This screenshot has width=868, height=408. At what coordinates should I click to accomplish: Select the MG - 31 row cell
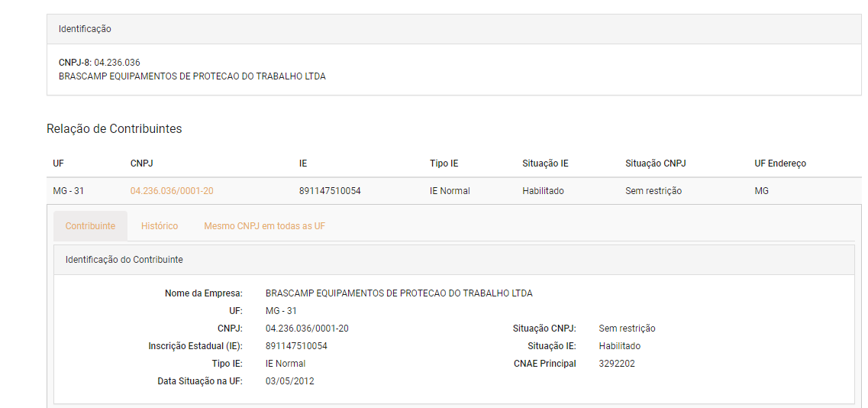point(69,191)
